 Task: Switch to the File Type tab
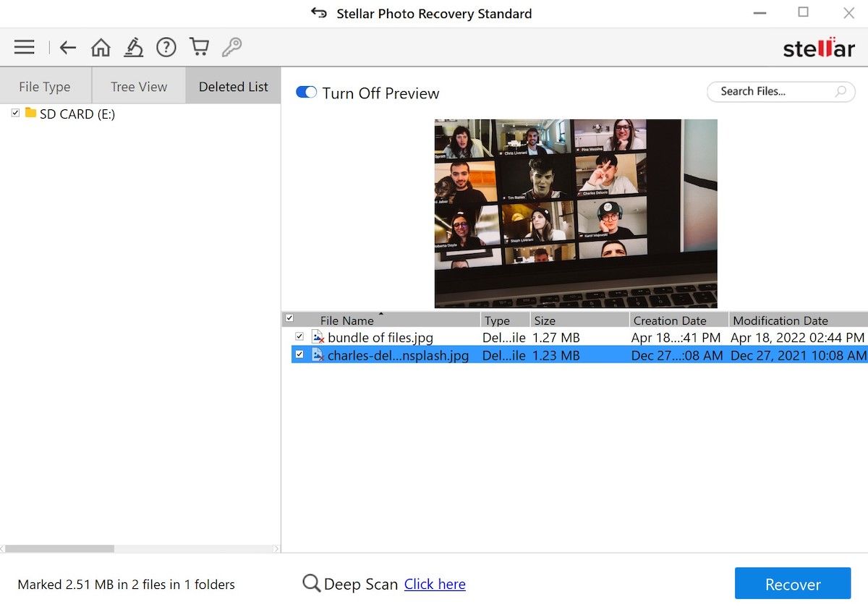45,86
